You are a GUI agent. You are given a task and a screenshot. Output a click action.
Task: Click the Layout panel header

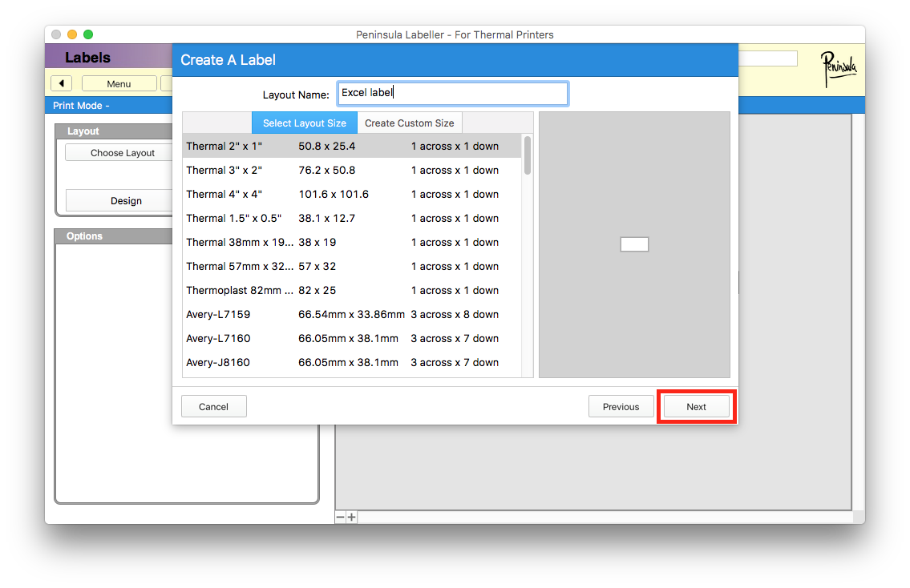(x=113, y=131)
